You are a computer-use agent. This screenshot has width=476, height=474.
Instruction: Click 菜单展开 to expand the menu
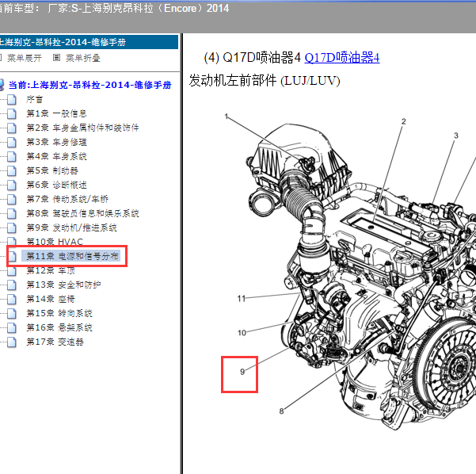(25, 58)
